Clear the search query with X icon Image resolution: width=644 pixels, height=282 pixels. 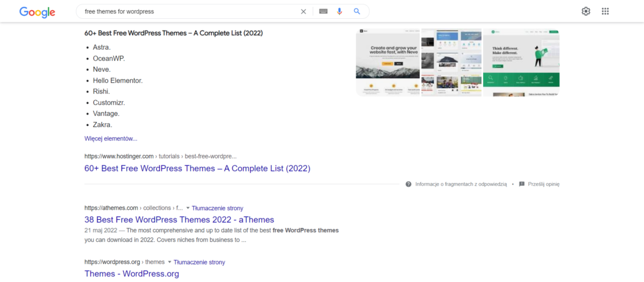(303, 11)
